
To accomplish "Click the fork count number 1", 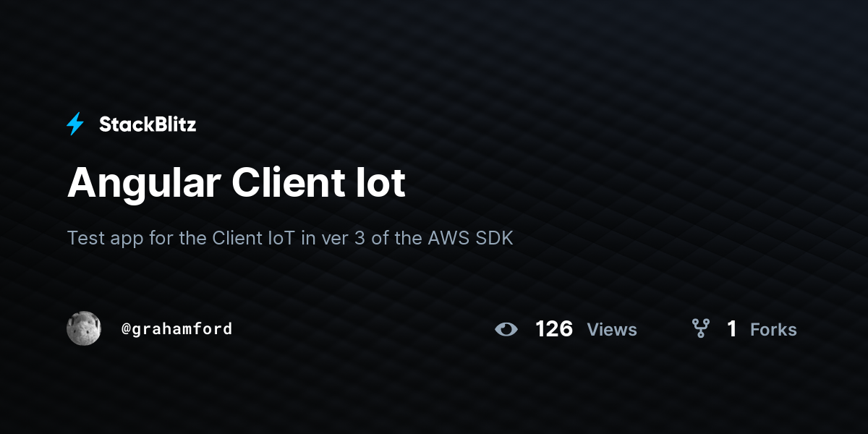I will click(x=731, y=329).
